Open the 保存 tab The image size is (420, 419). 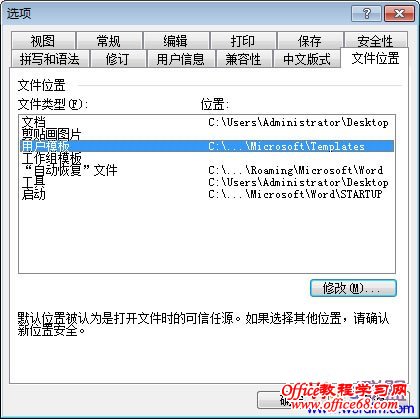point(310,41)
